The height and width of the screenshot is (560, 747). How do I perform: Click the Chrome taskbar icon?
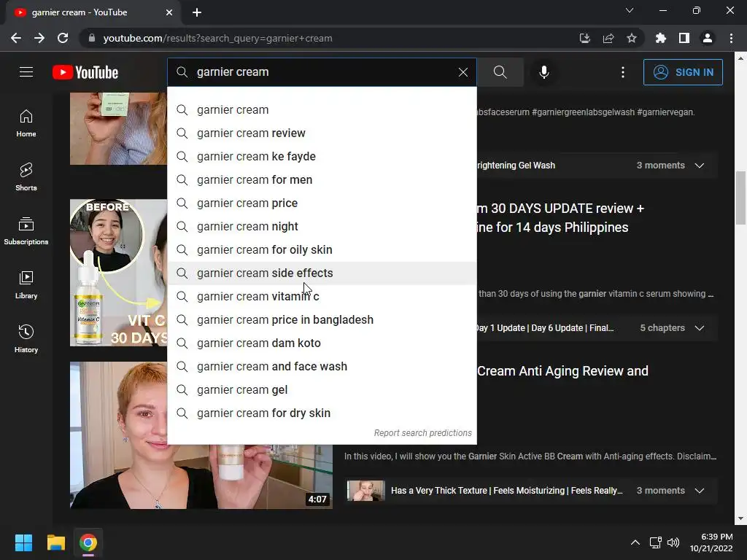click(x=88, y=542)
